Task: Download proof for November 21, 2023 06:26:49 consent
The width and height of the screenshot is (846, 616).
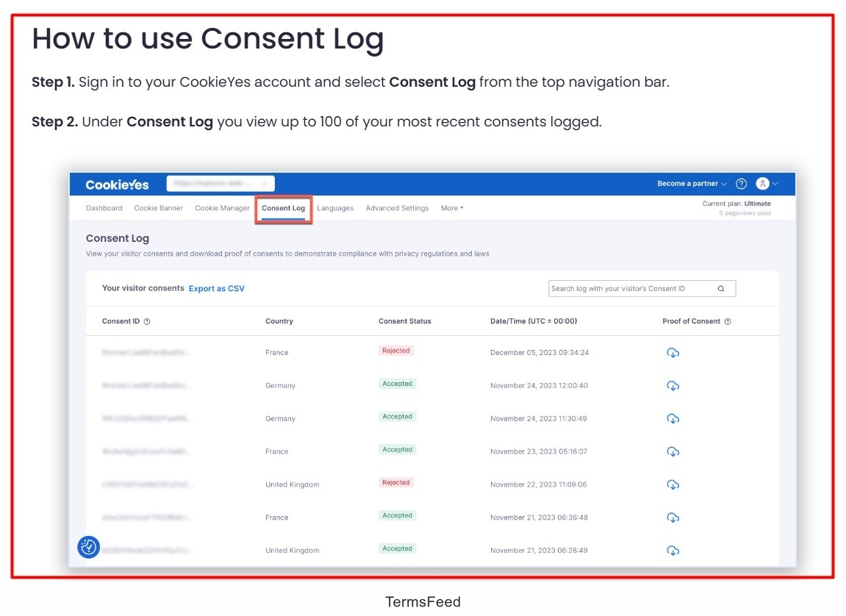Action: [673, 550]
